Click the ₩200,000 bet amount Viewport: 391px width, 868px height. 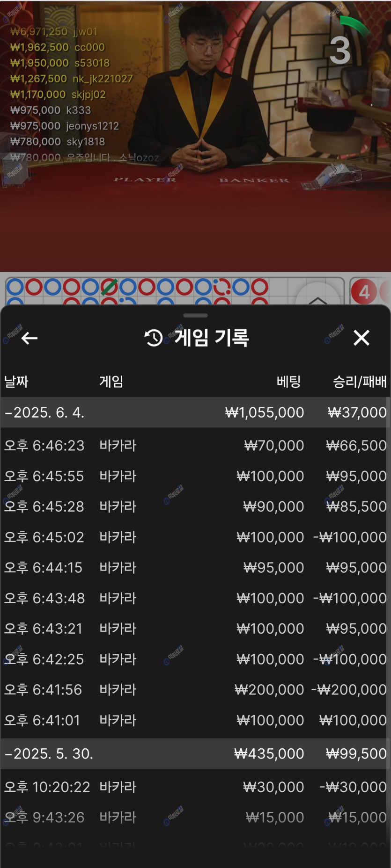(269, 689)
